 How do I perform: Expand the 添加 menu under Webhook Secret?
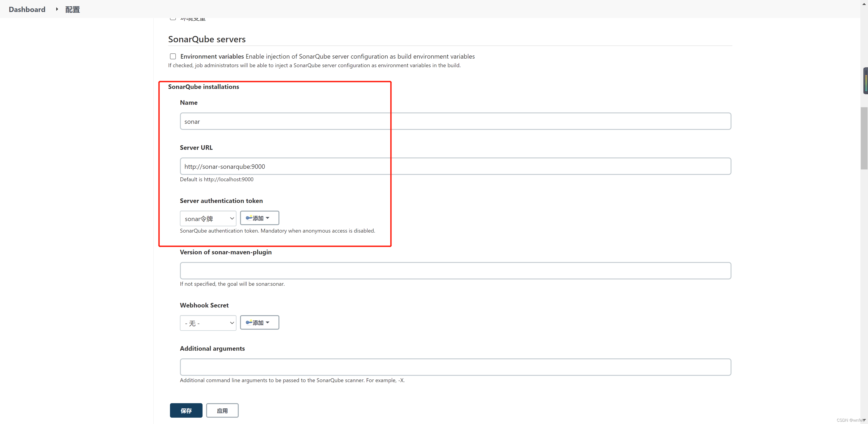coord(259,322)
